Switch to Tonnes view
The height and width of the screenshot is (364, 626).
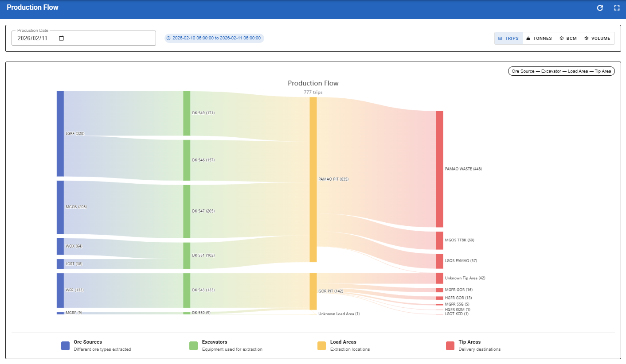click(x=539, y=39)
